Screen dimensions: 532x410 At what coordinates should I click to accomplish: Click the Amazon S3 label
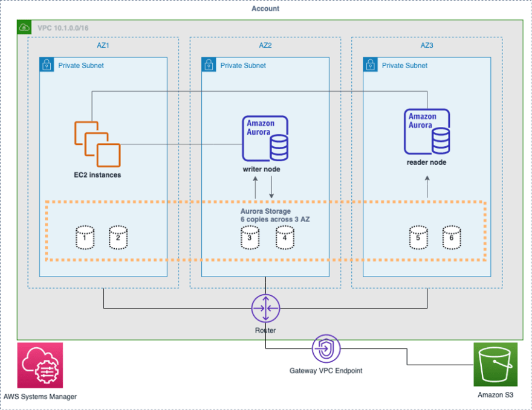click(495, 395)
